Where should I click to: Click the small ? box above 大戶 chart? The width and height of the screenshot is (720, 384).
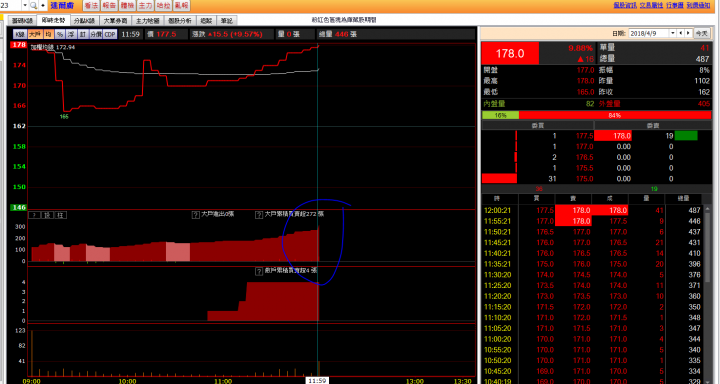pyautogui.click(x=34, y=215)
